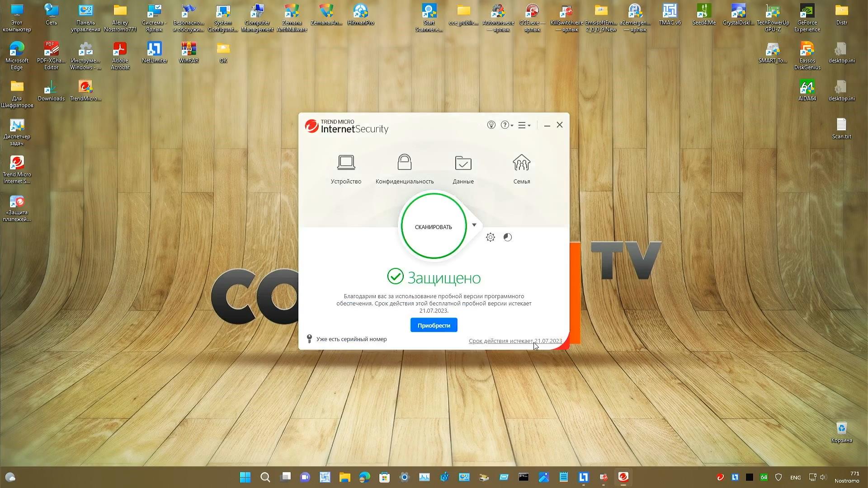Open settings gear next to scan button

pos(491,237)
